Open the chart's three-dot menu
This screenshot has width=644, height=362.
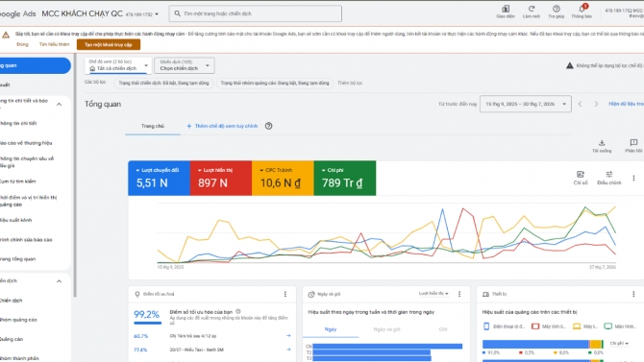tap(633, 179)
